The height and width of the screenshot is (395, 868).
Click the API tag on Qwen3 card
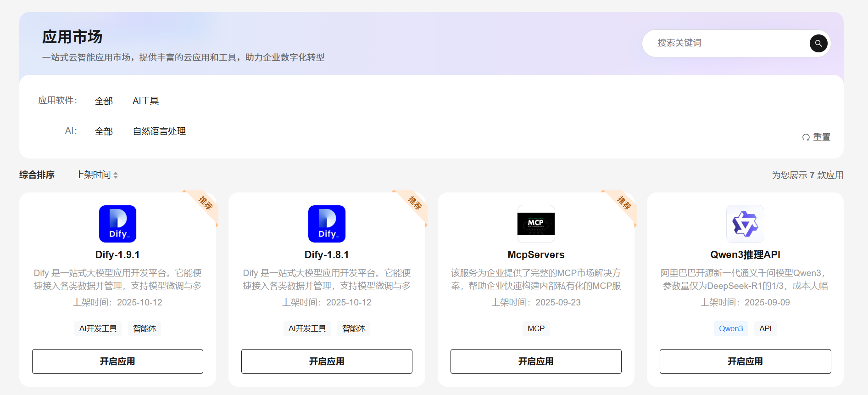coord(765,329)
